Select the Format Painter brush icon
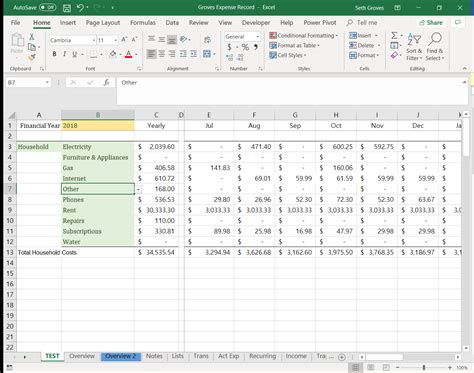This screenshot has height=373, width=474. click(32, 57)
